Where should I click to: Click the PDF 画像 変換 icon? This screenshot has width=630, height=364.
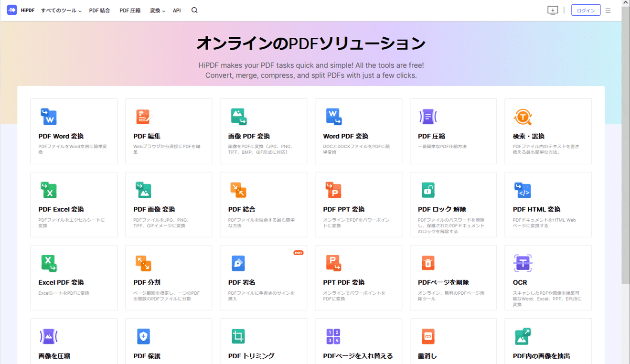click(143, 190)
